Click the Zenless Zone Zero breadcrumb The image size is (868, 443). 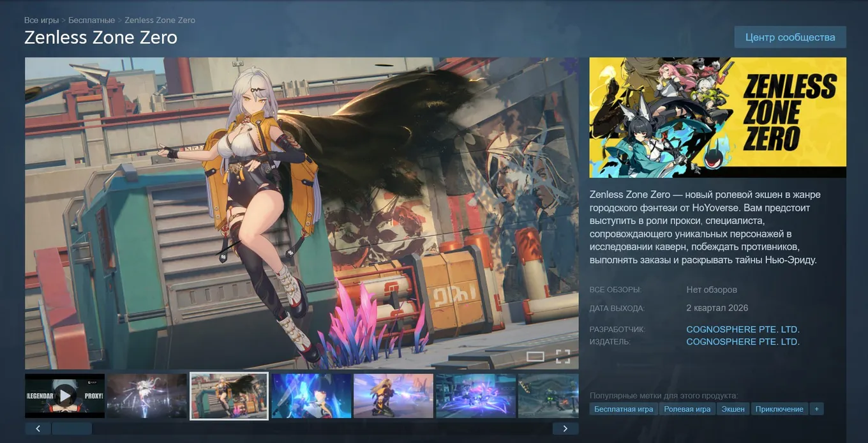tap(160, 20)
